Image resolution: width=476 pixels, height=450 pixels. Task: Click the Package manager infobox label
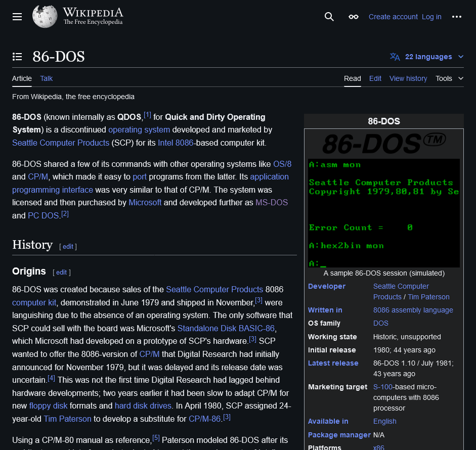339,435
